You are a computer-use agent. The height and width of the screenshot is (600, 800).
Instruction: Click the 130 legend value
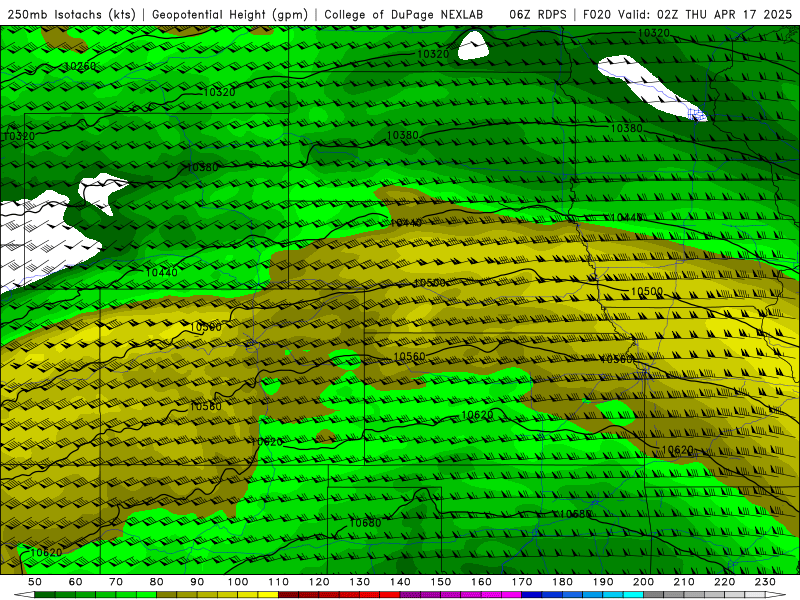click(x=360, y=582)
